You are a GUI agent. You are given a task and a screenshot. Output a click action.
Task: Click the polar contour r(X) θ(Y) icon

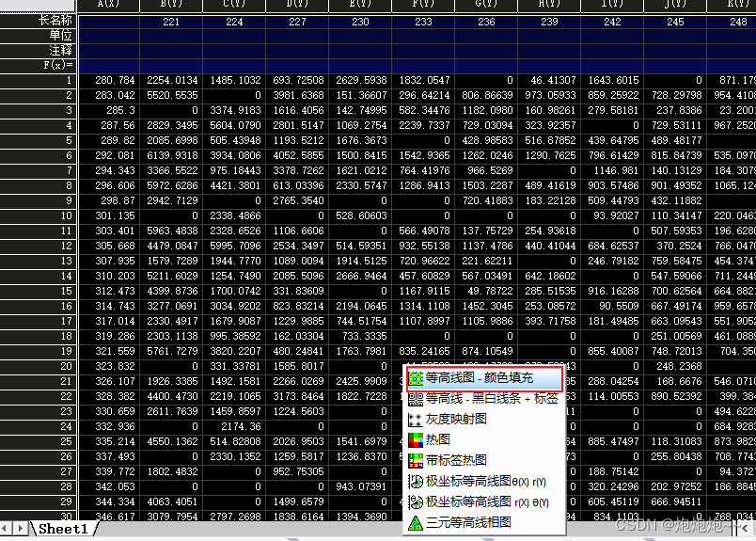tap(416, 501)
